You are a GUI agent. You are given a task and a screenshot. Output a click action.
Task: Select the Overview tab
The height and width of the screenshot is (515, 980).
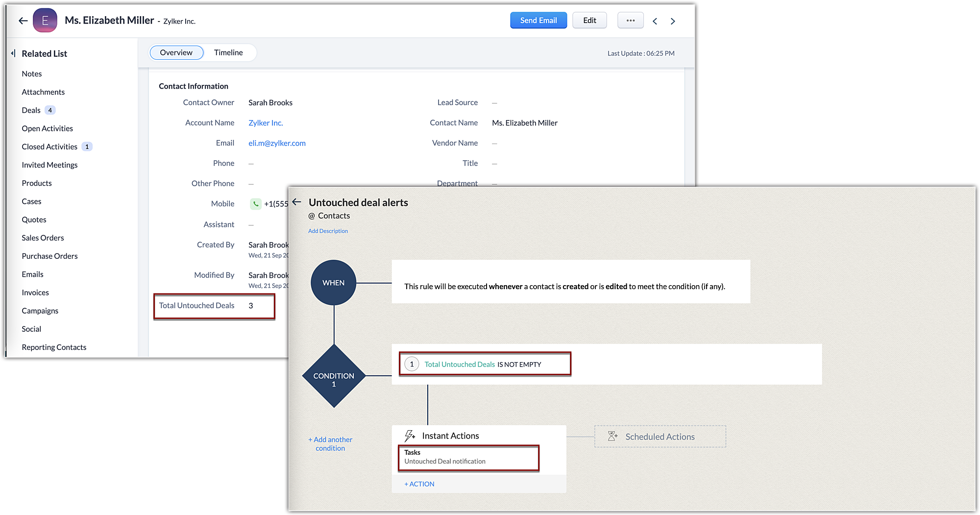tap(176, 52)
